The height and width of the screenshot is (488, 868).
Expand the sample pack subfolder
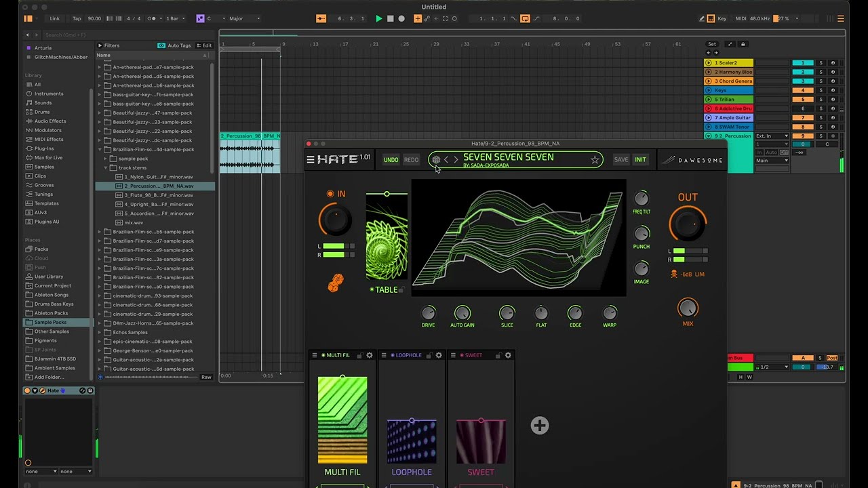coord(106,159)
